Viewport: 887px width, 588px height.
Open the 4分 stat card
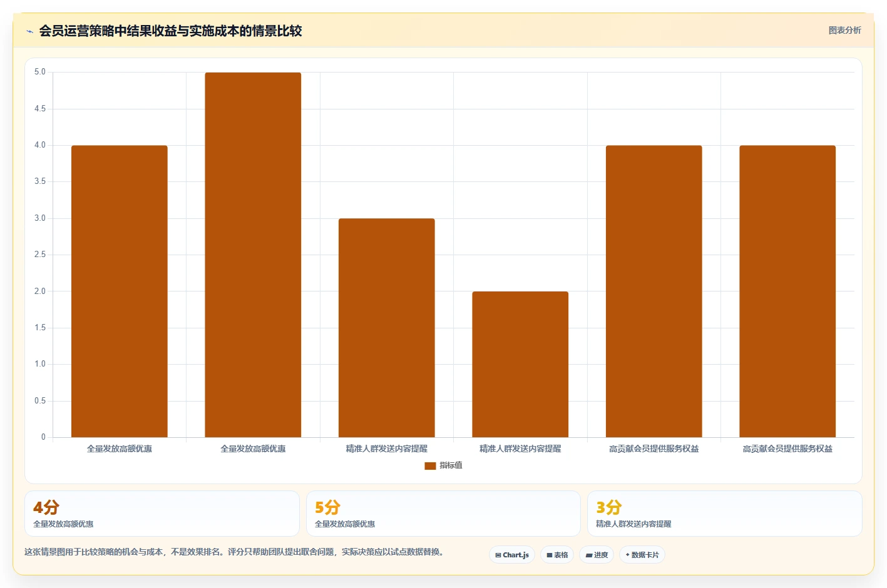(x=162, y=514)
